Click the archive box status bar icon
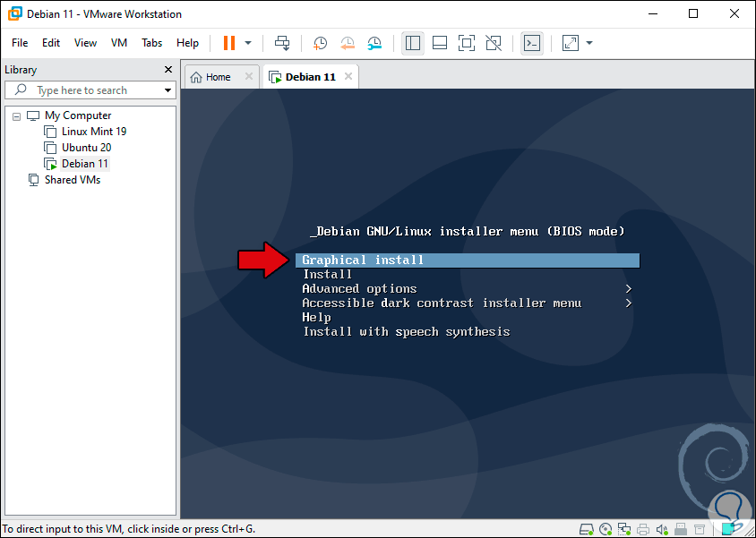Screen dimensions: 756x538 (x=700, y=529)
